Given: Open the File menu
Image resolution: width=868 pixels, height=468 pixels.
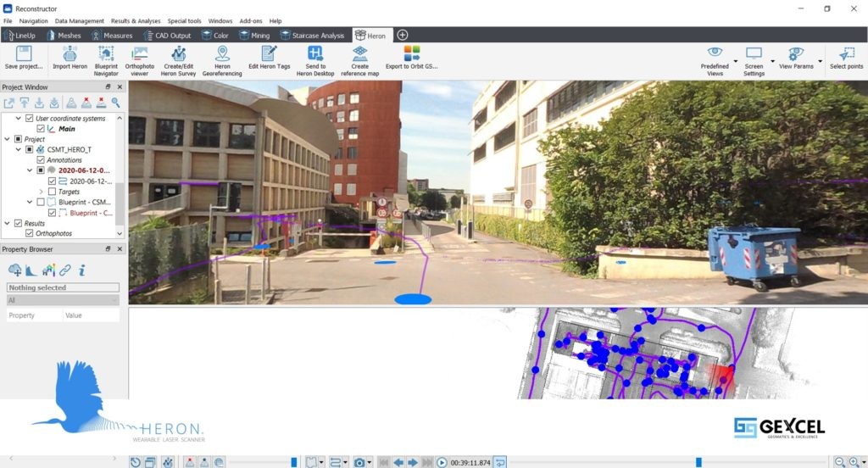Looking at the screenshot, I should 8,21.
